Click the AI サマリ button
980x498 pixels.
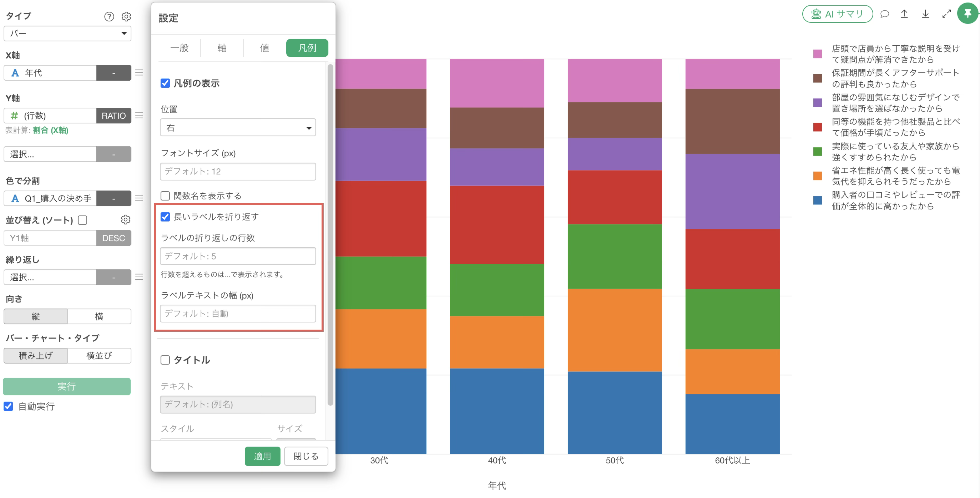click(837, 14)
